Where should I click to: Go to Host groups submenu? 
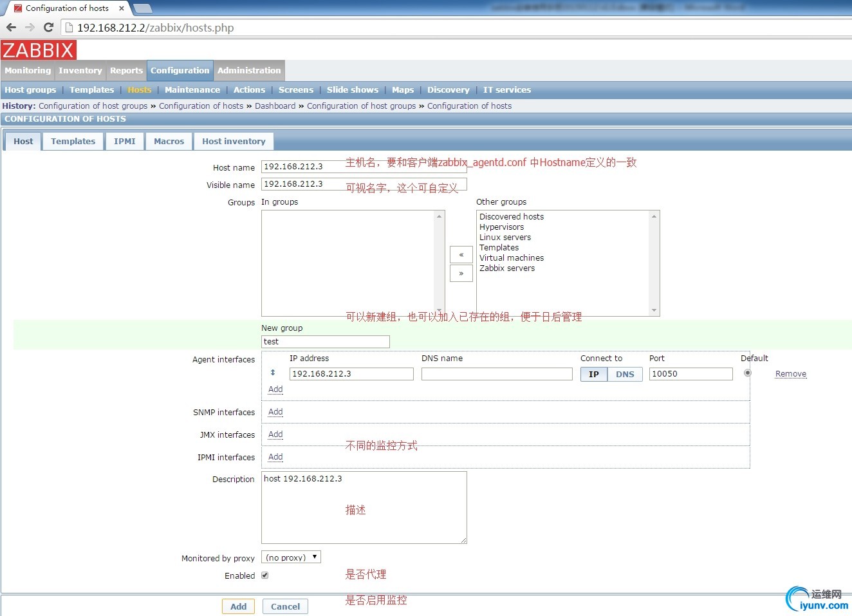tap(30, 90)
